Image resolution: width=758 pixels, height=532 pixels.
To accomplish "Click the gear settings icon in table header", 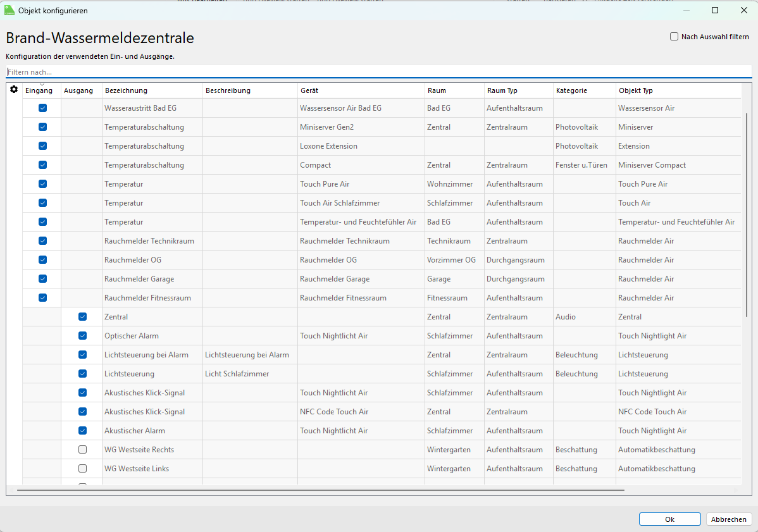I will click(x=14, y=90).
